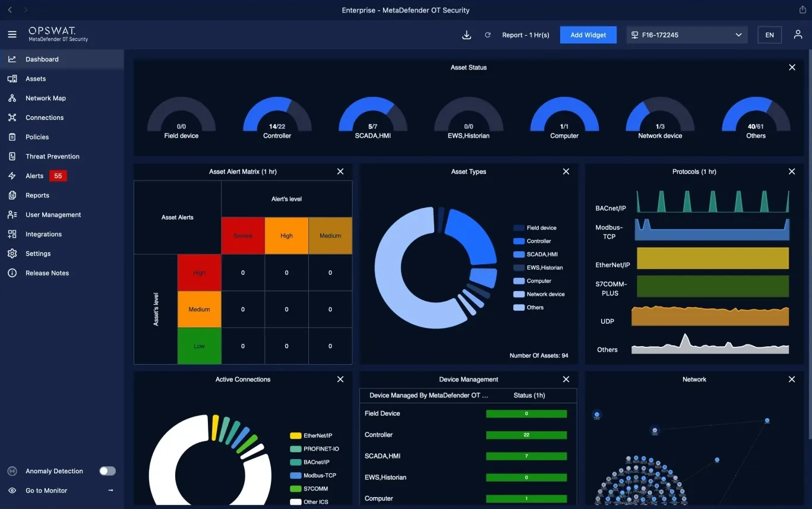Click the Alerts lightning bolt icon
The image size is (812, 509).
coord(12,176)
